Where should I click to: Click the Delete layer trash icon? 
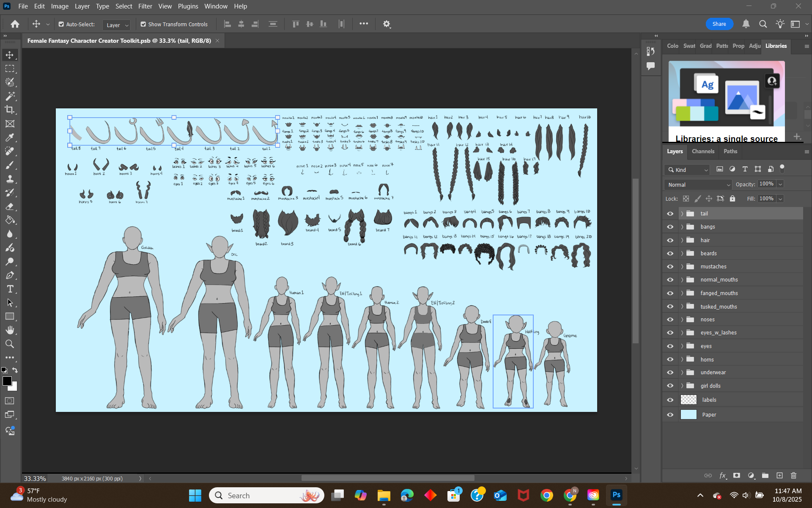[x=793, y=475]
